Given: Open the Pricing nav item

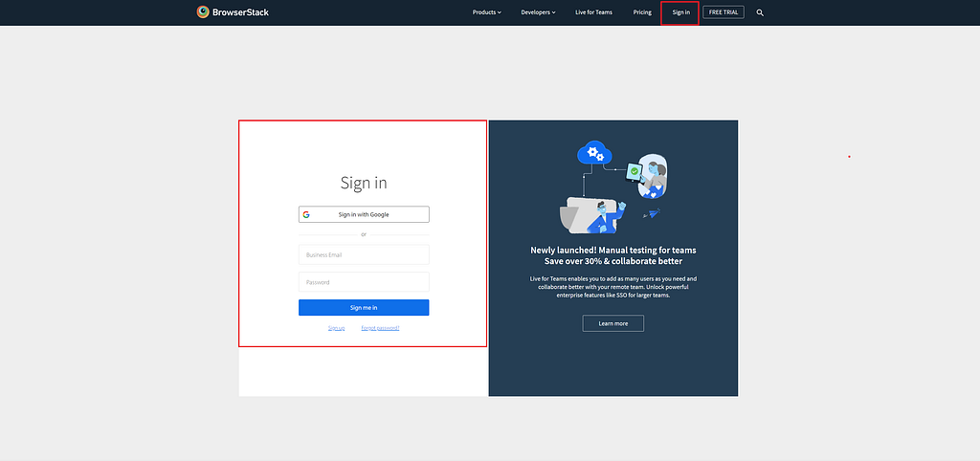Looking at the screenshot, I should (642, 12).
